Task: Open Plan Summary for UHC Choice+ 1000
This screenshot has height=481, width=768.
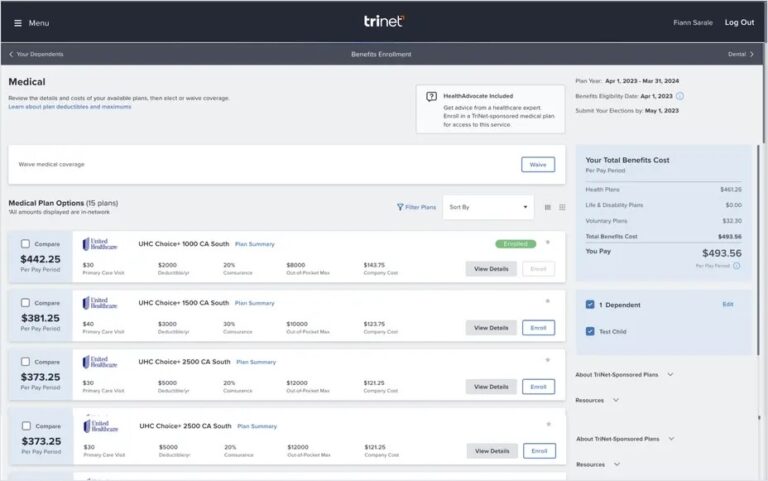Action: (x=255, y=244)
